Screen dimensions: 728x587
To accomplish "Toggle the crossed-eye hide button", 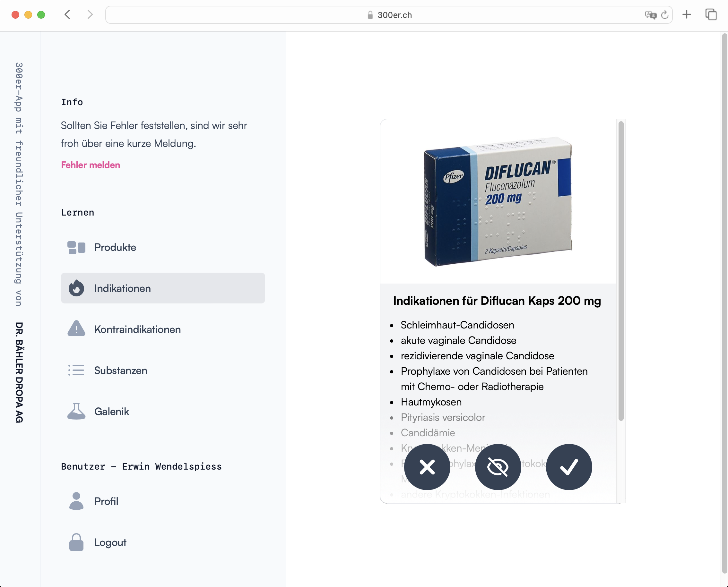I will (498, 467).
